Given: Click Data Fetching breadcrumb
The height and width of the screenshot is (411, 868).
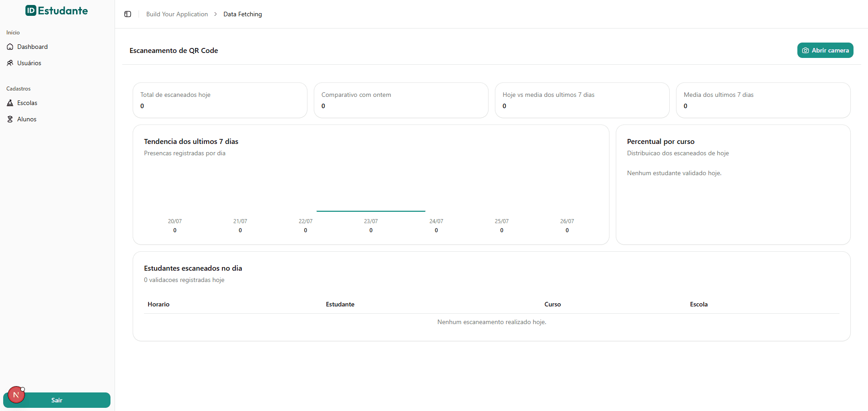Looking at the screenshot, I should coord(243,14).
